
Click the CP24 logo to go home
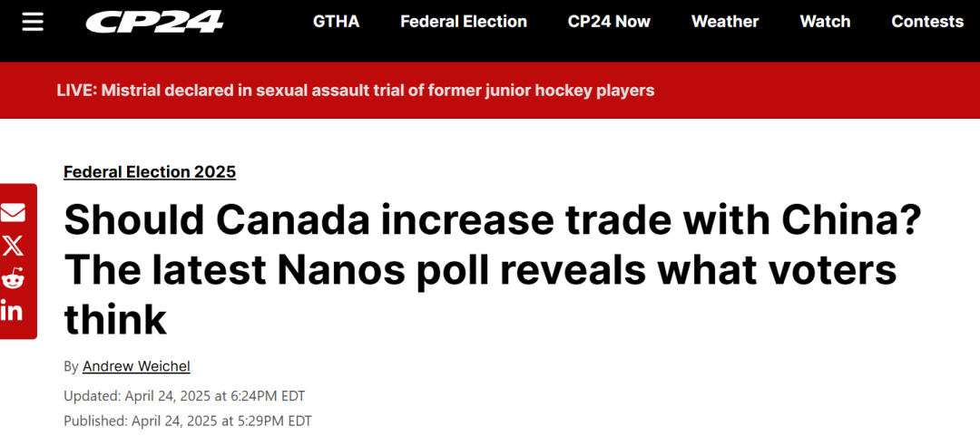point(154,23)
